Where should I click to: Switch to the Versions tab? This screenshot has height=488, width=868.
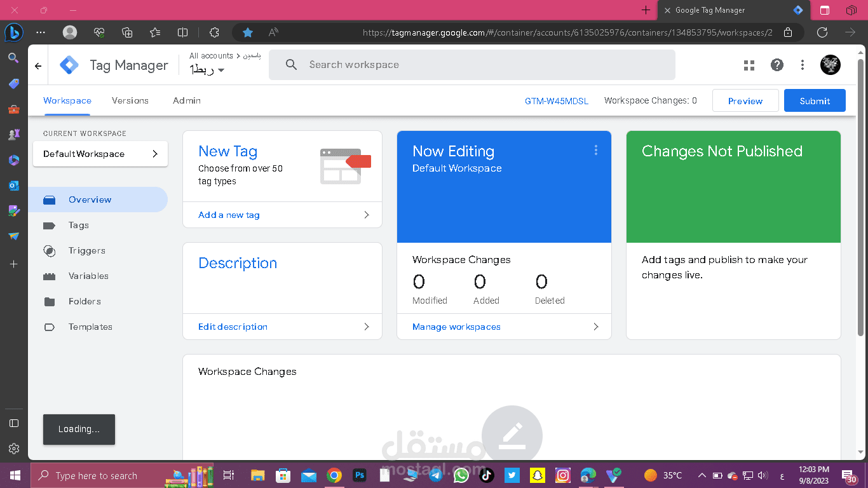coord(130,100)
